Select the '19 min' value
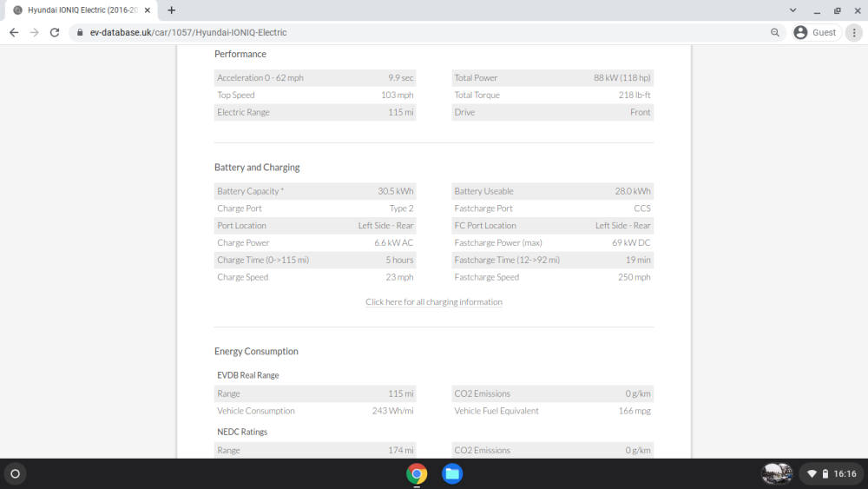Image resolution: width=868 pixels, height=489 pixels. (638, 260)
